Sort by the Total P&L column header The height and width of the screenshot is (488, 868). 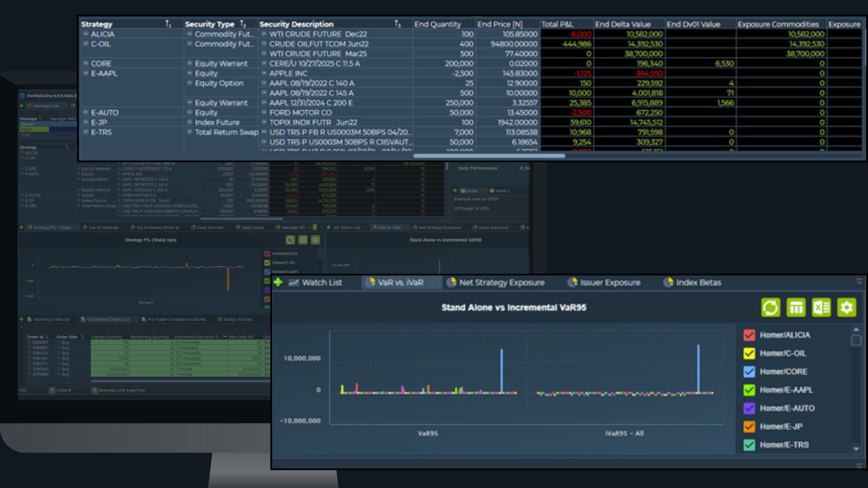(557, 24)
